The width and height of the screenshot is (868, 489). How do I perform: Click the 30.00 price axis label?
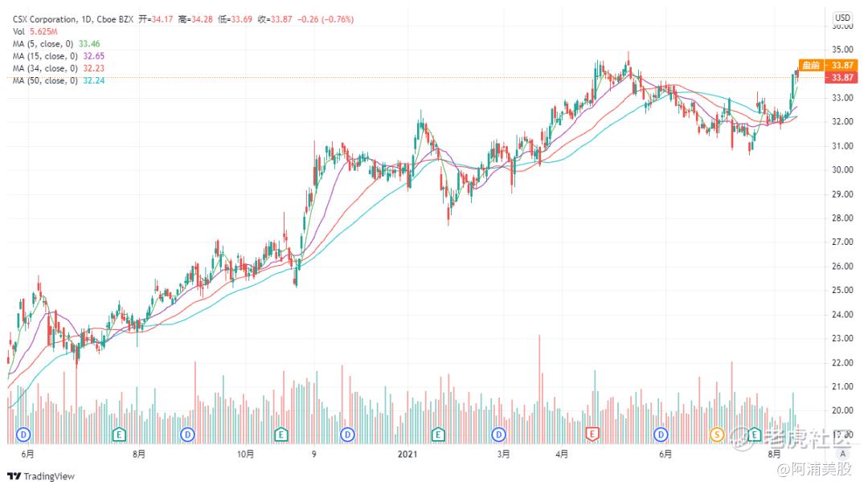[842, 169]
